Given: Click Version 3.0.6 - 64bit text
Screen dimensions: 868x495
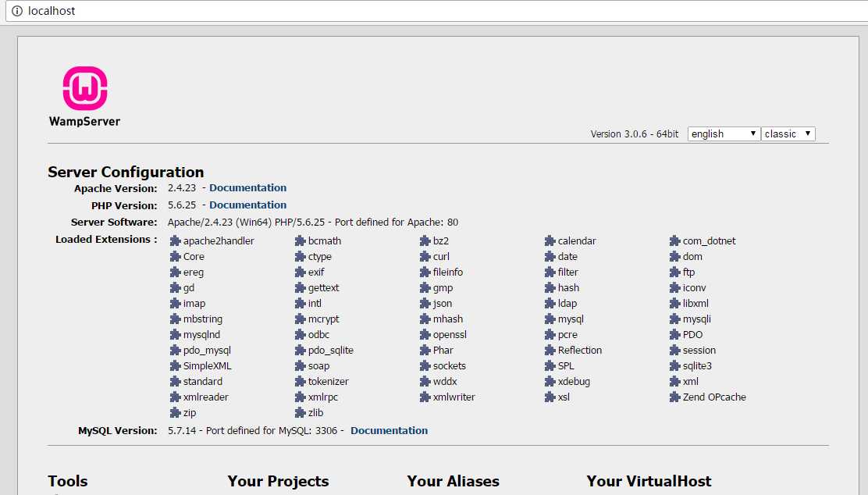Looking at the screenshot, I should tap(635, 134).
